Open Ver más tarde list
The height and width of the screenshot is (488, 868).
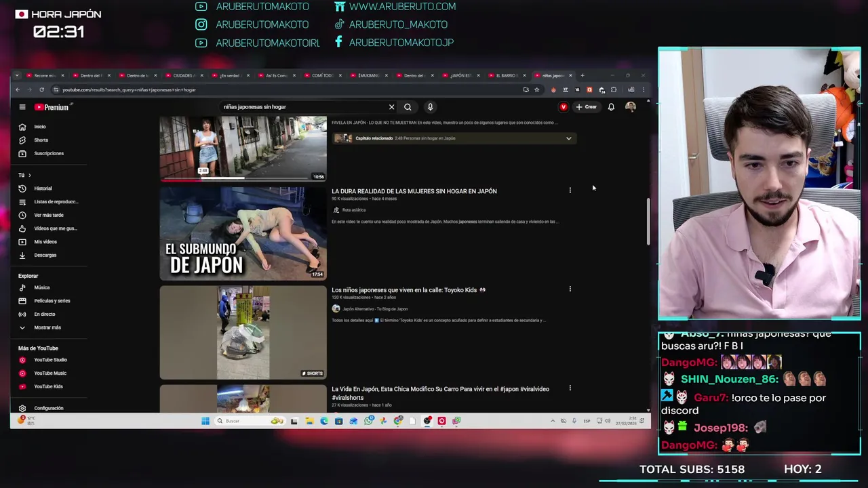[47, 215]
